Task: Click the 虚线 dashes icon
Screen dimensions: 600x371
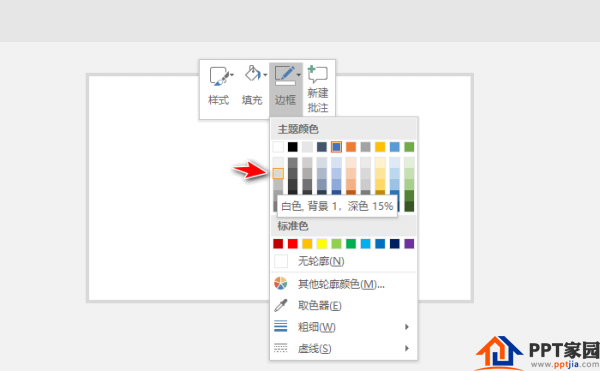Action: 280,348
